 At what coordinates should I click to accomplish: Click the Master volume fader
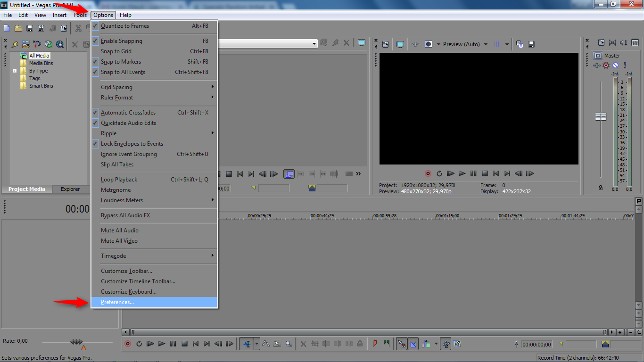601,116
